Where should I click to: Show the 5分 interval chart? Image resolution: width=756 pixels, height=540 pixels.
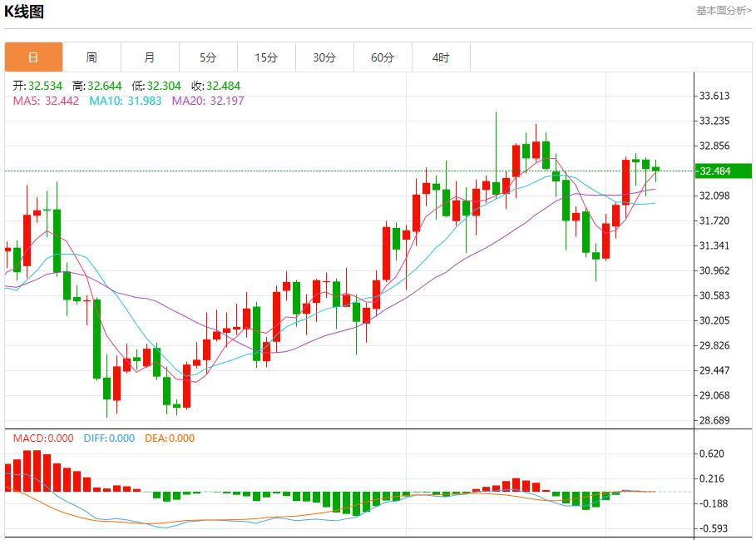[x=208, y=57]
